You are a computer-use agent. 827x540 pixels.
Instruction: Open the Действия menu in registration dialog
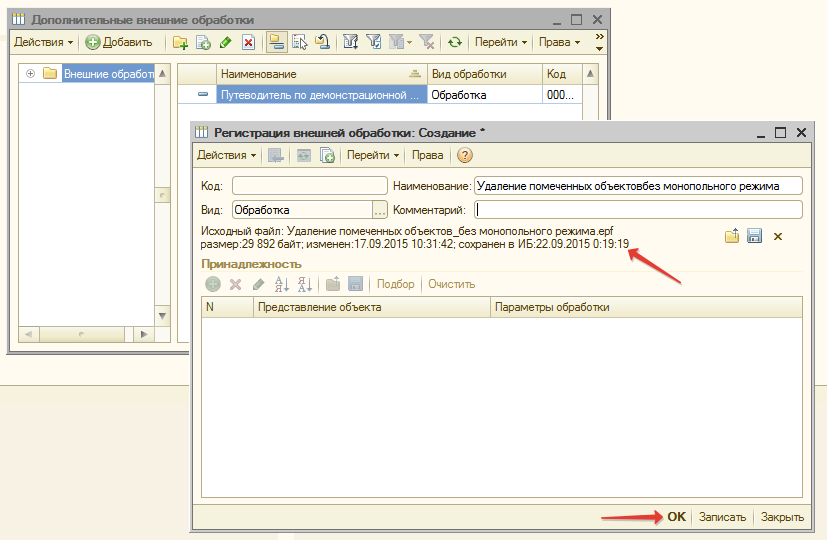point(226,155)
